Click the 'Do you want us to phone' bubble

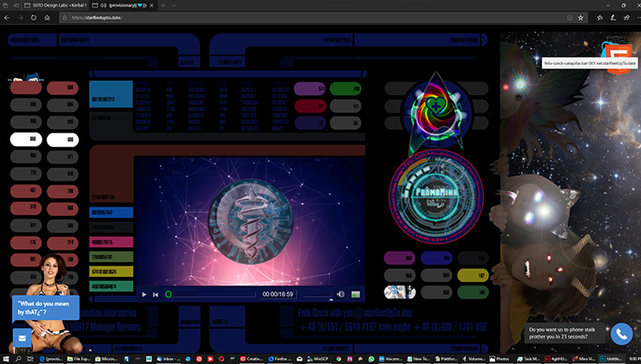point(564,333)
